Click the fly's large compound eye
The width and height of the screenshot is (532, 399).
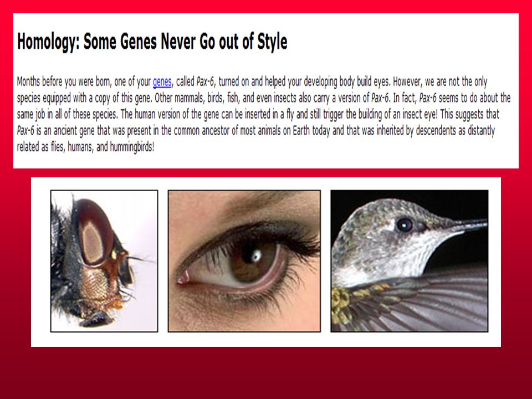point(93,232)
